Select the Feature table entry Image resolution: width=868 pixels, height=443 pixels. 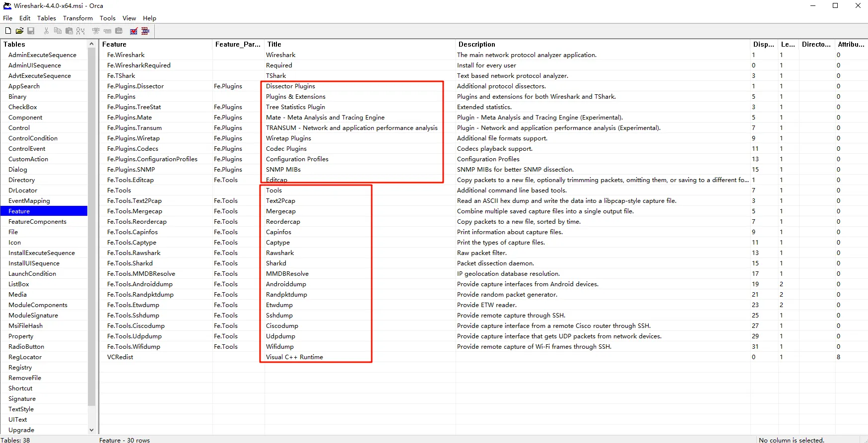click(x=44, y=211)
